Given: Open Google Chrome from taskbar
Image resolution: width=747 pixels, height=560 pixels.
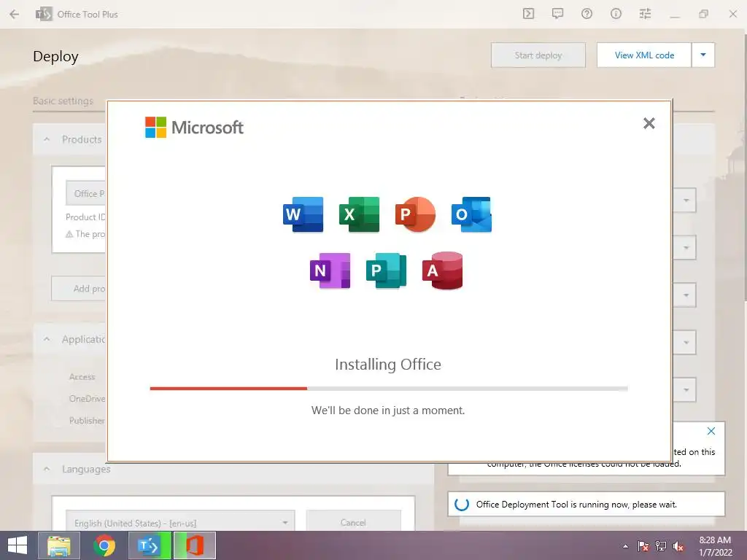Looking at the screenshot, I should [104, 545].
